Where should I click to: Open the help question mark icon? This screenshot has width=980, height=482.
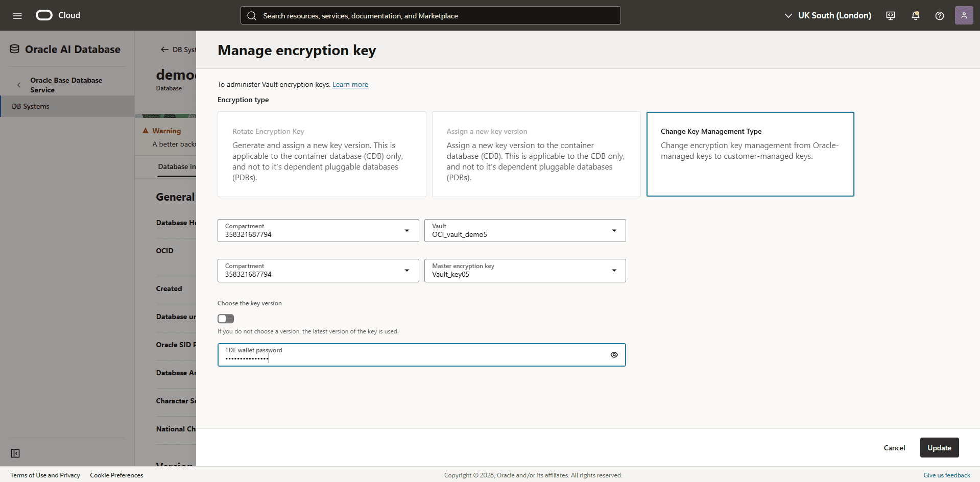[940, 16]
